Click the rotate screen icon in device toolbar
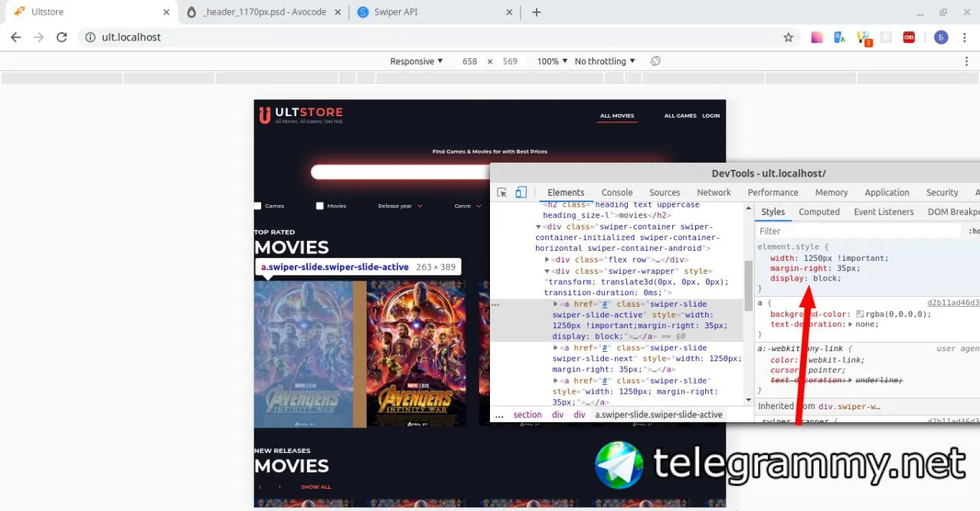This screenshot has width=980, height=511. click(x=655, y=61)
